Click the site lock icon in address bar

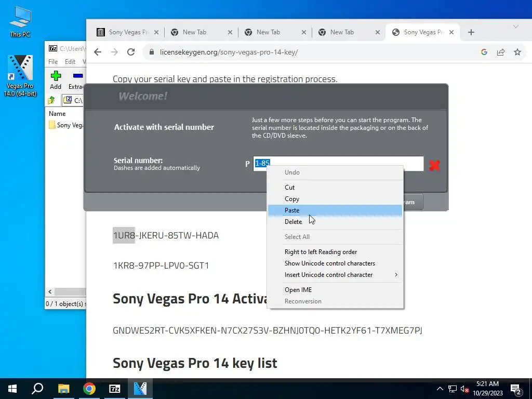click(x=152, y=52)
